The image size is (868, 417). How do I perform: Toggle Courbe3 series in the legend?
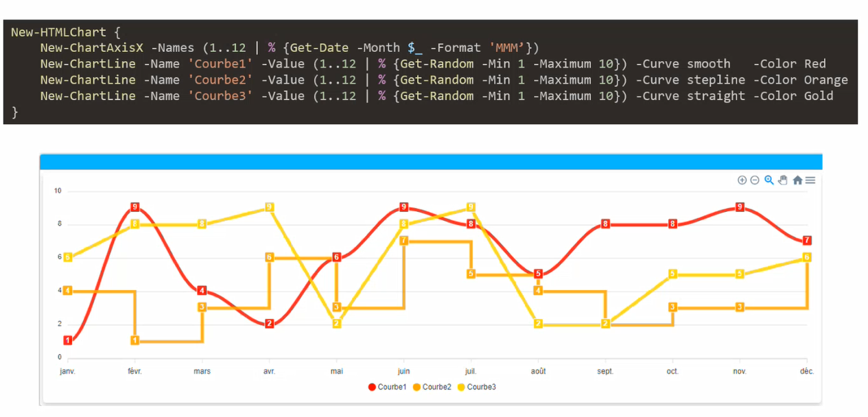477,387
